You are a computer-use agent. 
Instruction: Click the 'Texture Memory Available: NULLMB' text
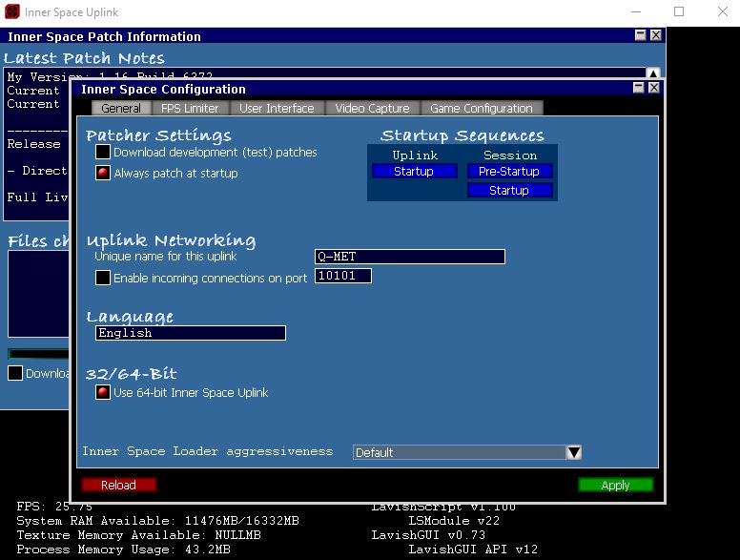pyautogui.click(x=139, y=535)
